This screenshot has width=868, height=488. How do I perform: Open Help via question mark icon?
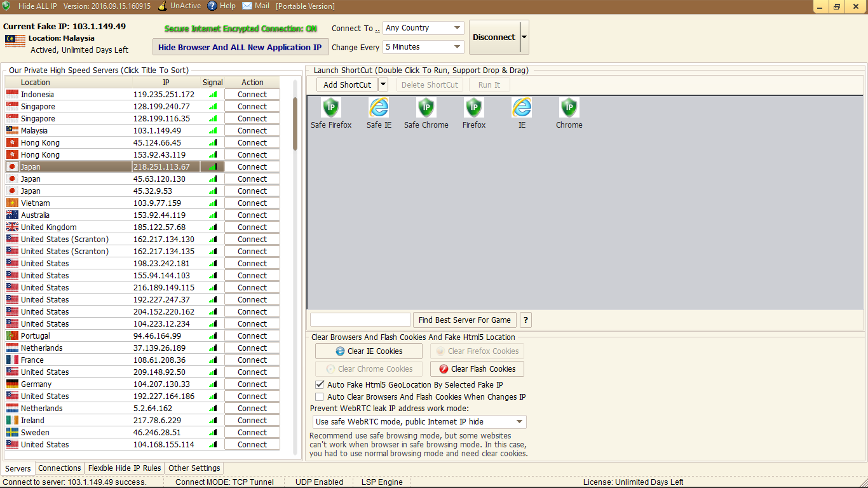coord(212,6)
